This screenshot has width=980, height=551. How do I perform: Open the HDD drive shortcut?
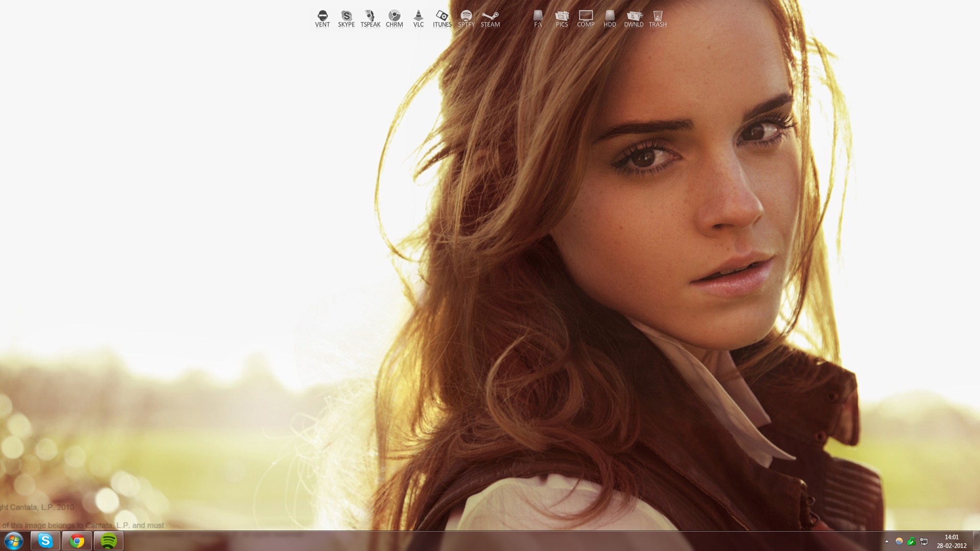[x=609, y=18]
